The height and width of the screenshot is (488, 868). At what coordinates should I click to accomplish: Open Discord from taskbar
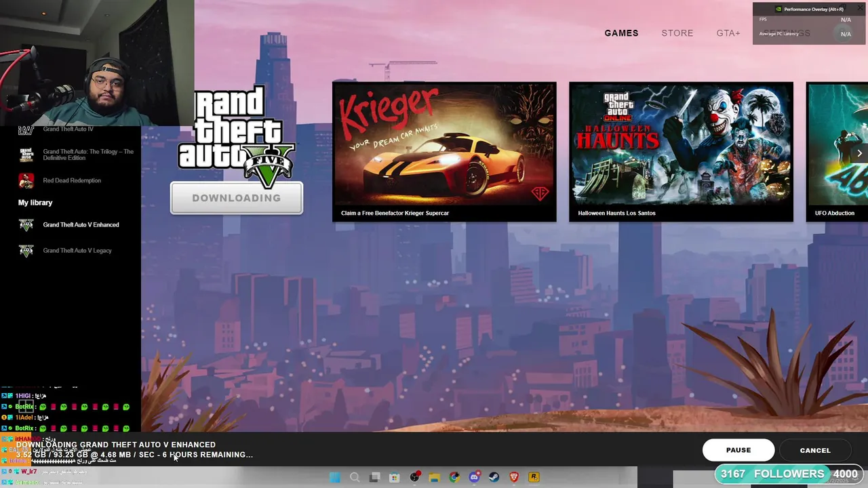tap(474, 477)
